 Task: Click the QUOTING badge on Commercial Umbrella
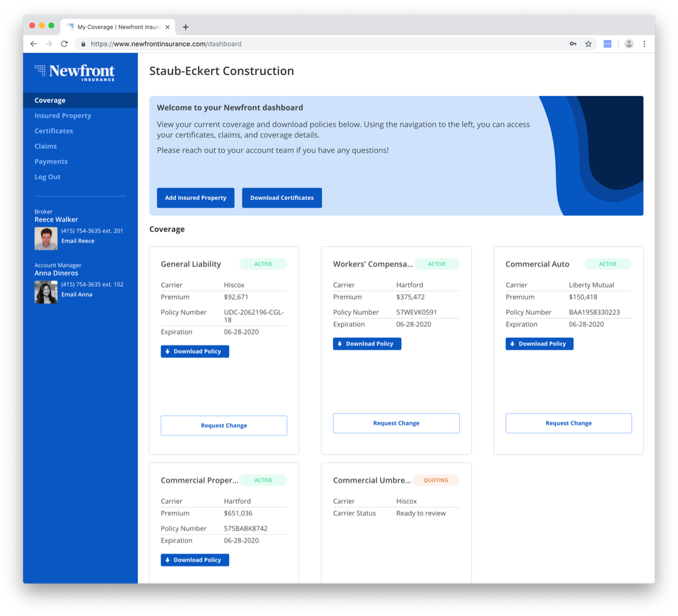436,480
